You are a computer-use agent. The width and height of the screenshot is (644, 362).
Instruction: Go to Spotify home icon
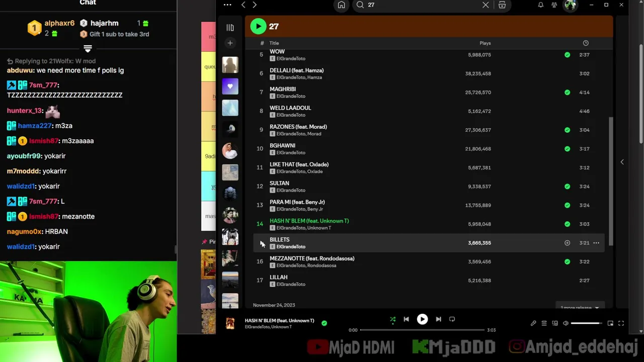pyautogui.click(x=341, y=5)
